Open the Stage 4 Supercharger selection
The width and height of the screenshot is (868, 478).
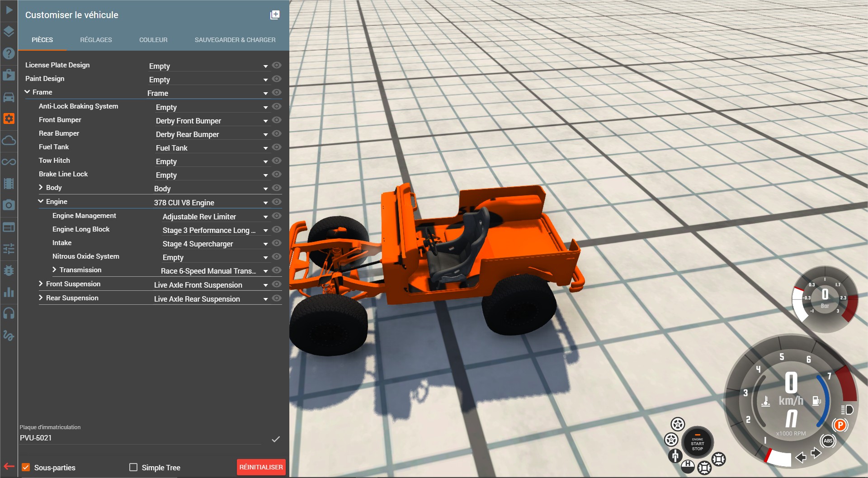[x=215, y=244]
